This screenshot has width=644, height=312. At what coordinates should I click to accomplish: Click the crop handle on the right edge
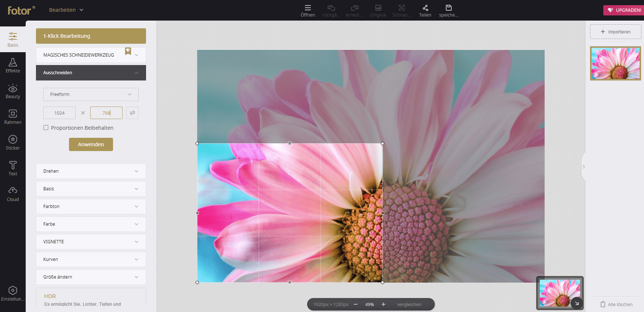coord(383,213)
